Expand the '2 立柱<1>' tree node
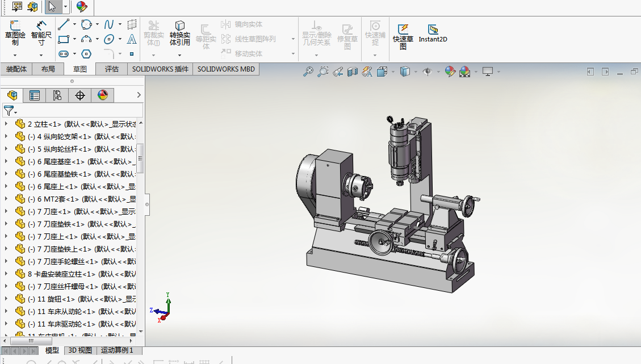Screen dimensions: 641x364 coord(6,124)
